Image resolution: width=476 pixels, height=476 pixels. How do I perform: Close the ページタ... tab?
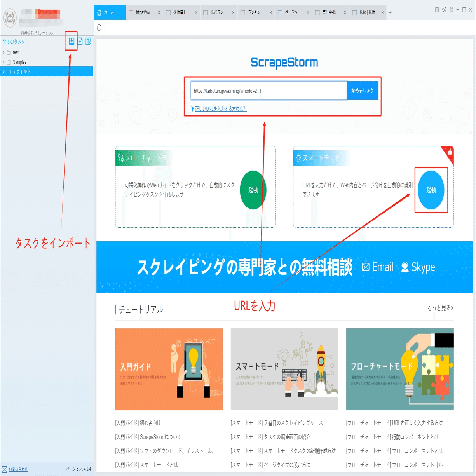tap(308, 12)
